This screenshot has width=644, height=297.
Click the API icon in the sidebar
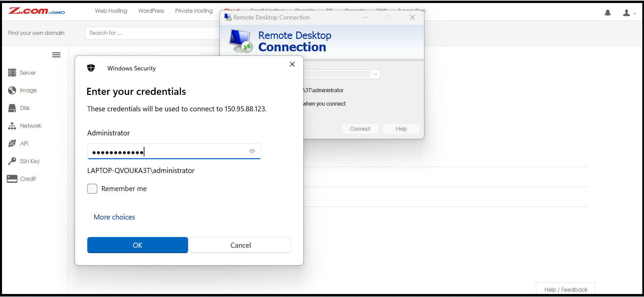[12, 143]
